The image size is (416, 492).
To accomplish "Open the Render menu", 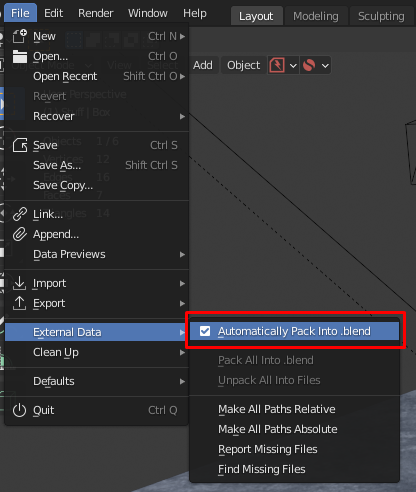I will pyautogui.click(x=96, y=13).
